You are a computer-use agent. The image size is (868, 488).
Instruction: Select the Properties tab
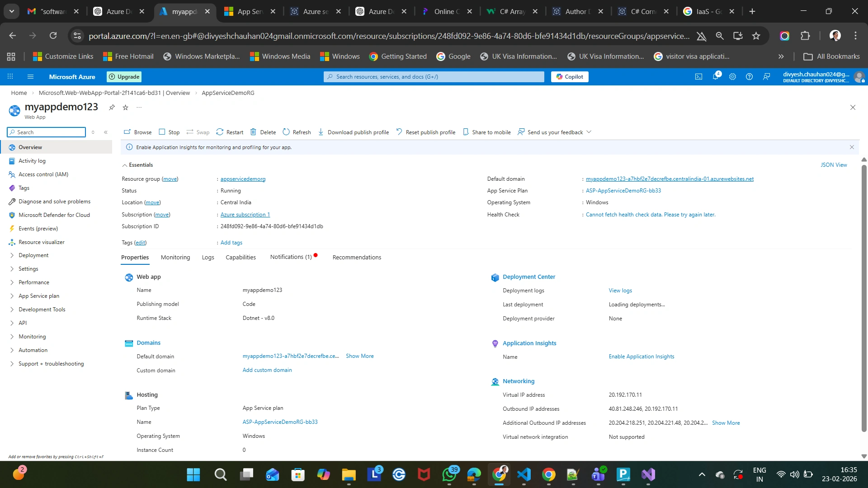(x=135, y=258)
